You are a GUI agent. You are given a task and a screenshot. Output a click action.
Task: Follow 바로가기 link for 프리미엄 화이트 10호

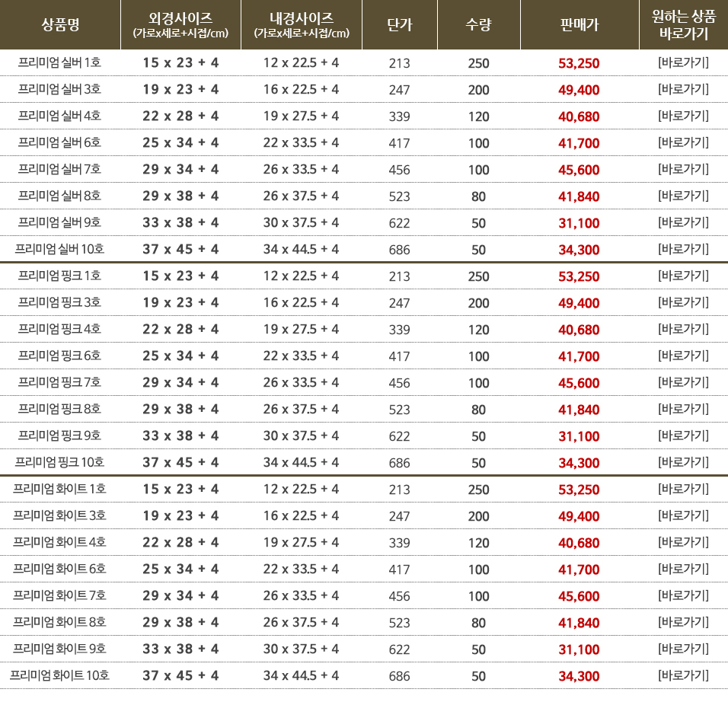click(683, 675)
